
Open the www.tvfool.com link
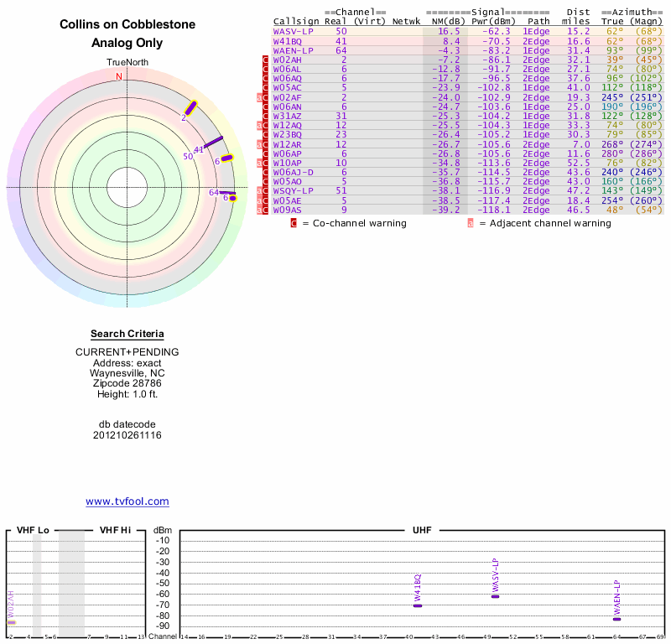pyautogui.click(x=127, y=501)
